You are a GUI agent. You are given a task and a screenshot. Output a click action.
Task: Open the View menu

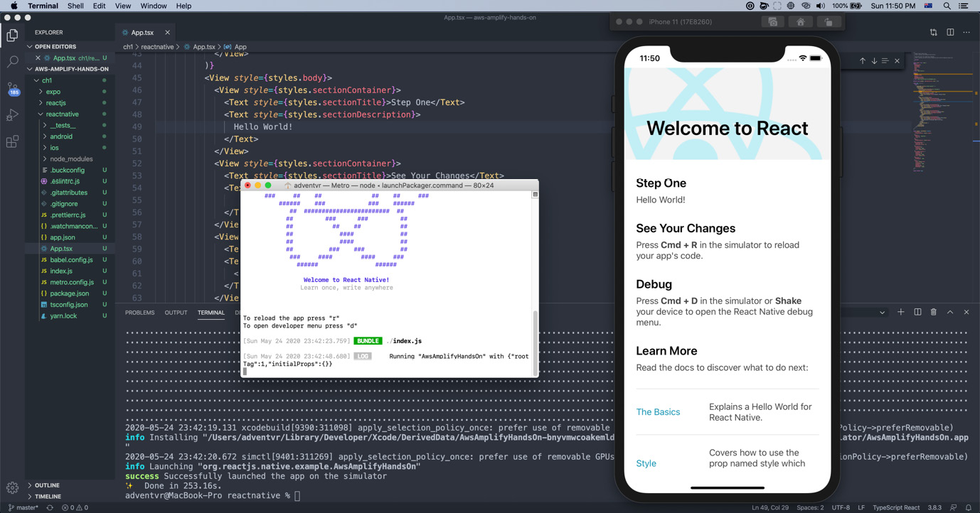123,6
